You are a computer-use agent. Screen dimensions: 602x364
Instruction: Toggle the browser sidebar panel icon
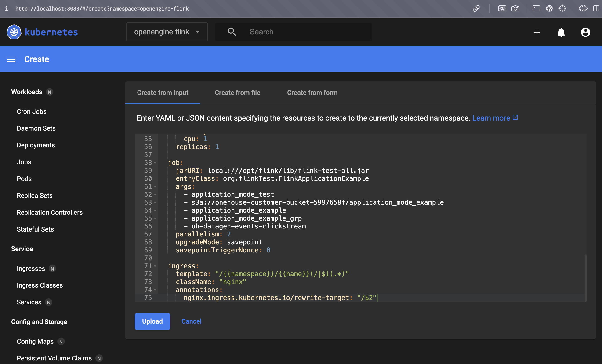(596, 9)
